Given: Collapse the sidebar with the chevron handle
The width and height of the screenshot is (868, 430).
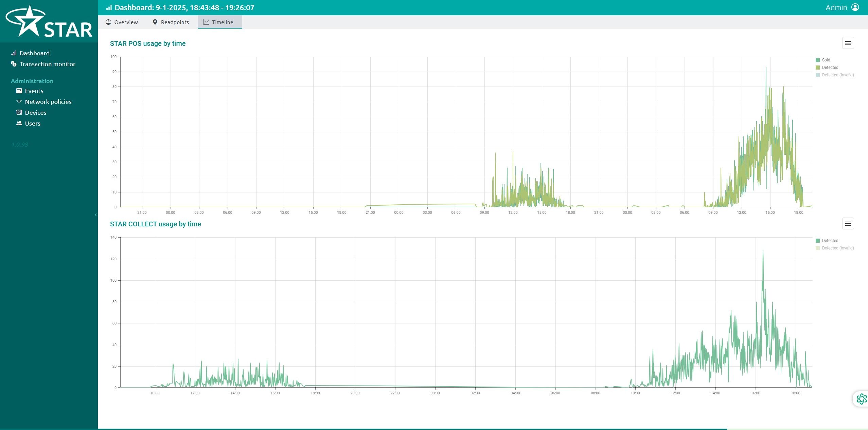Looking at the screenshot, I should [96, 215].
